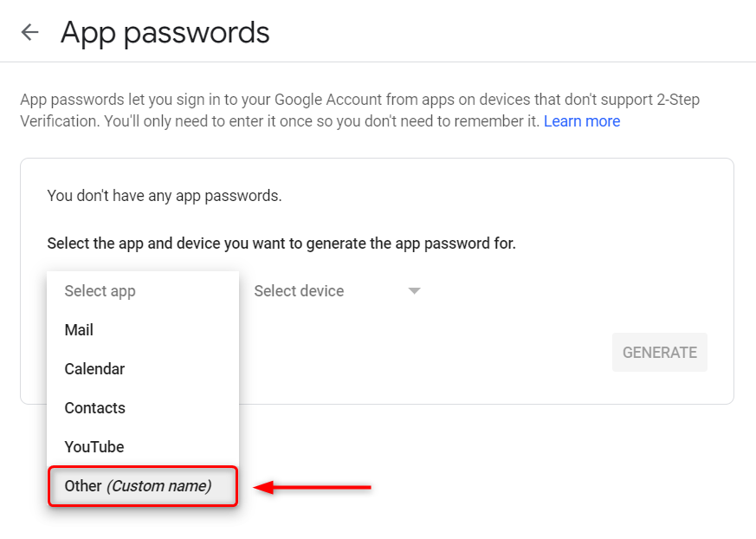The image size is (756, 539).
Task: Expand the Select device dropdown arrow
Action: 414,291
